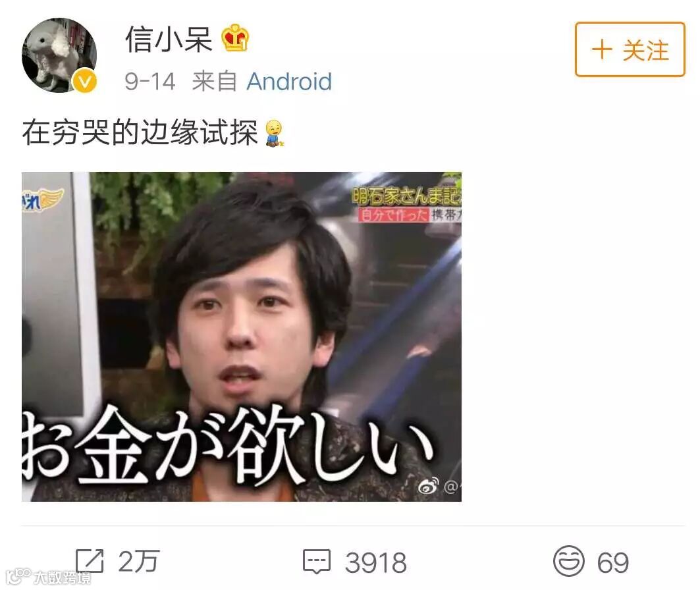Click the お金が欲しい subtitle on image
Screen dimensions: 700x590
click(x=228, y=446)
